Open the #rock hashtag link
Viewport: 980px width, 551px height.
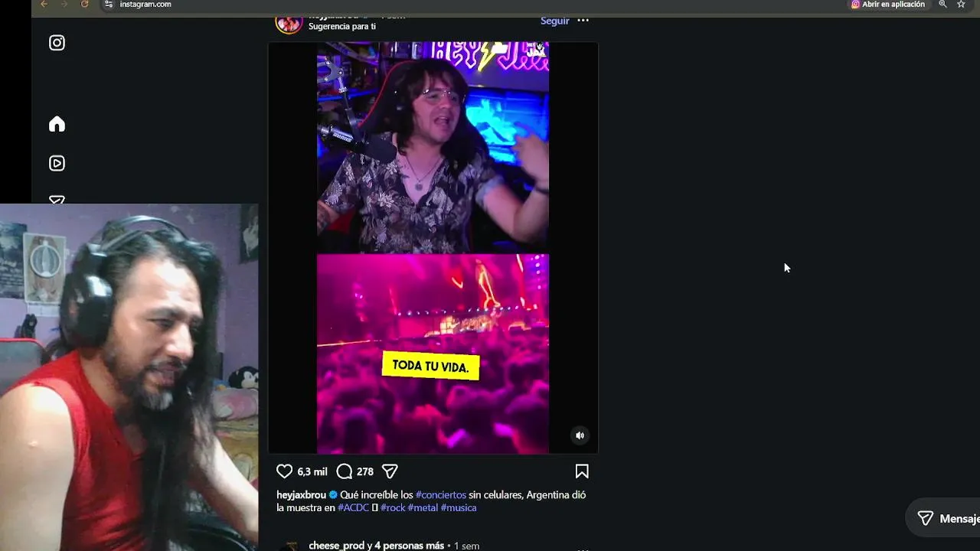[x=393, y=507]
